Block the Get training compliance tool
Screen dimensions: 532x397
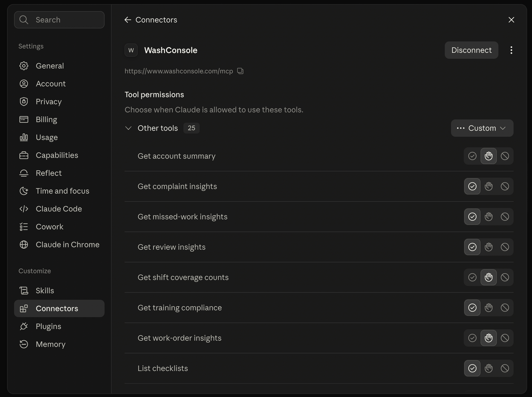pos(505,308)
